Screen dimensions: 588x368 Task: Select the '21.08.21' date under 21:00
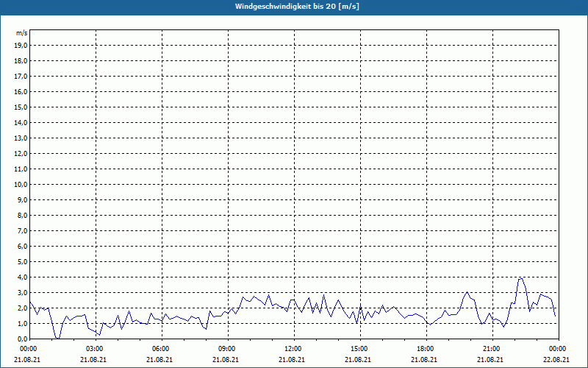click(490, 359)
